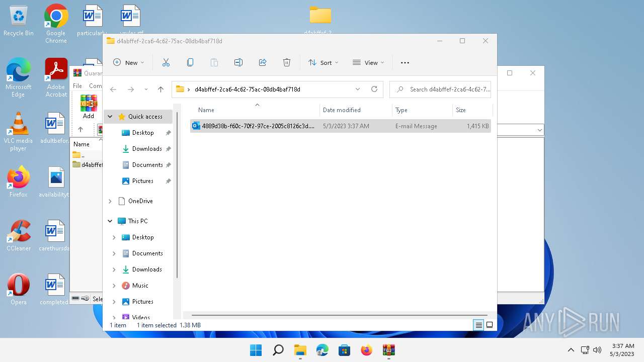Collapse the Quick access tree node
The width and height of the screenshot is (644, 362).
[110, 117]
